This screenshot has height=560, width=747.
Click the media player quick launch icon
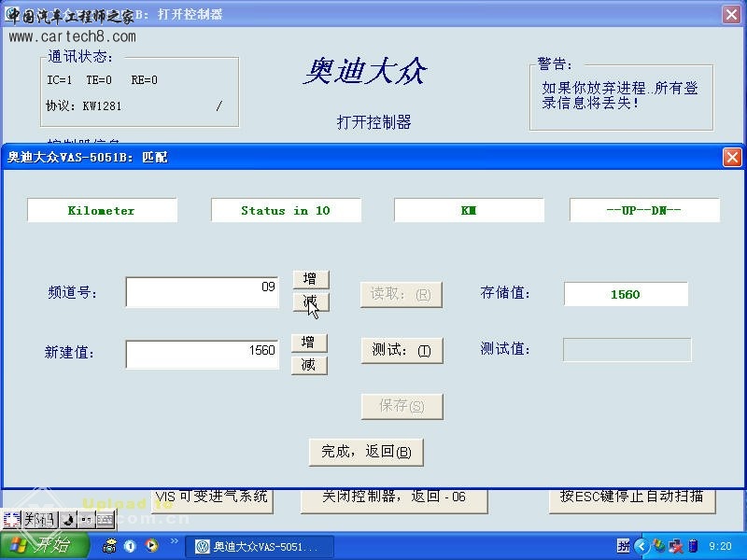point(151,546)
